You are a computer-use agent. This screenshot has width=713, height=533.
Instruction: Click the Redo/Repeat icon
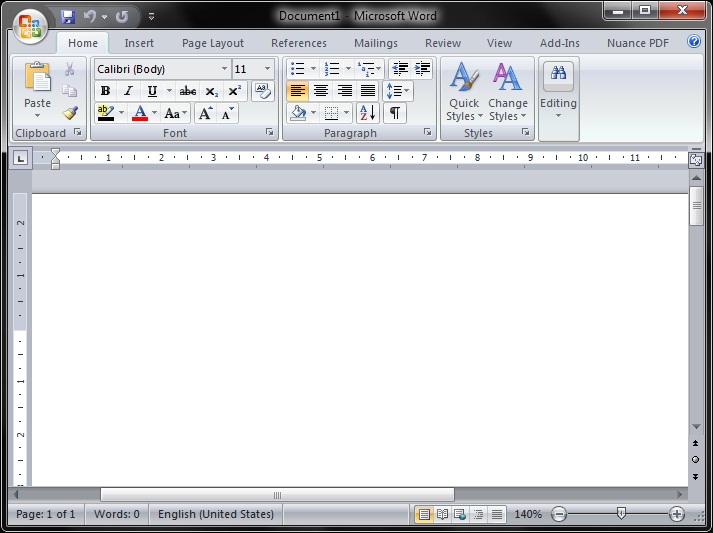tap(122, 17)
